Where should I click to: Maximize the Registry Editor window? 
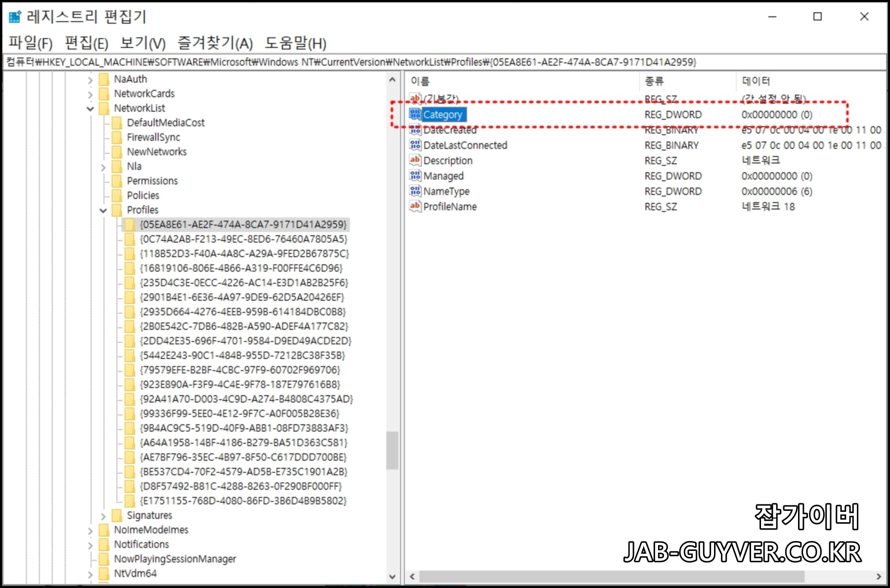click(818, 17)
